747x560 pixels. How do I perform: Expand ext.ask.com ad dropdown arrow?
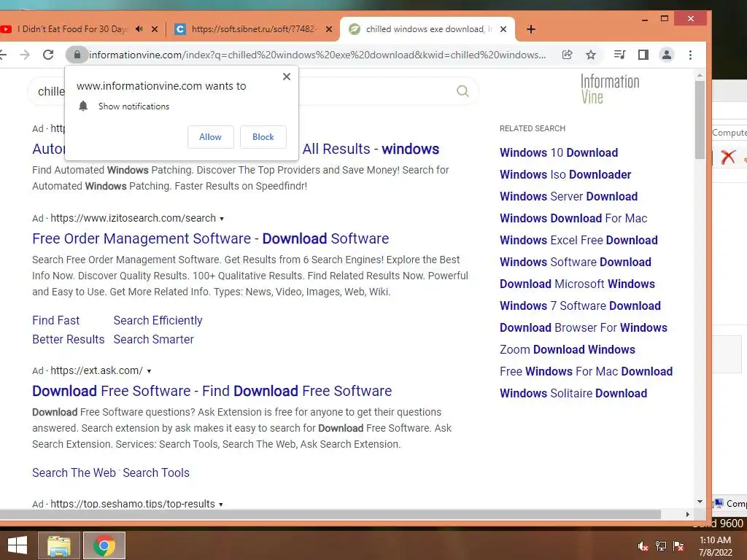149,371
